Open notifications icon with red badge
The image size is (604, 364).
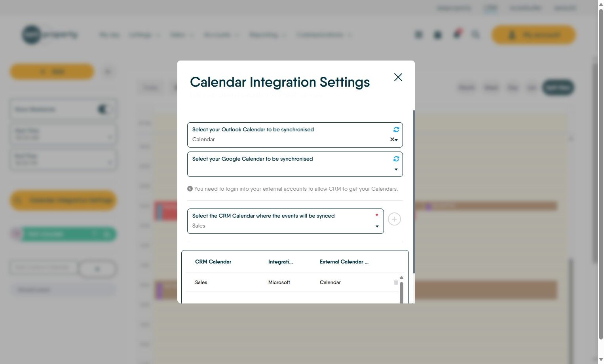click(457, 34)
